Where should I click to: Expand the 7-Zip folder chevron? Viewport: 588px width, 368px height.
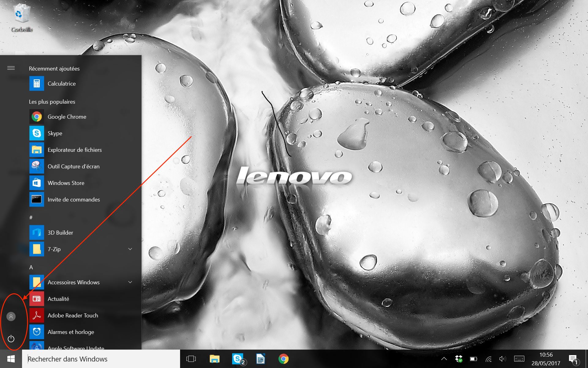[130, 249]
